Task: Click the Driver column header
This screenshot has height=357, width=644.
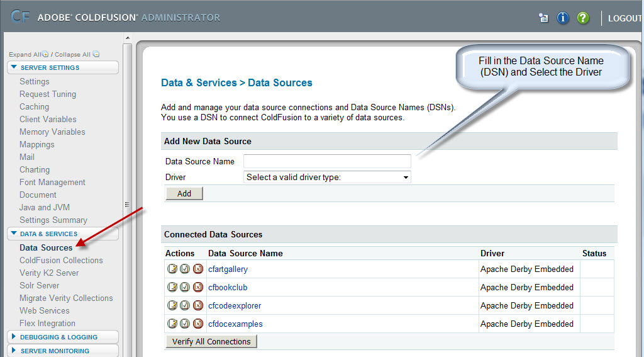Action: (x=492, y=253)
